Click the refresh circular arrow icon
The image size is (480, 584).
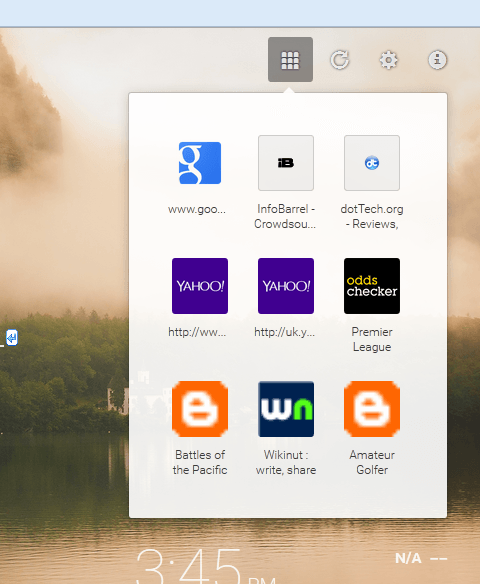[339, 60]
